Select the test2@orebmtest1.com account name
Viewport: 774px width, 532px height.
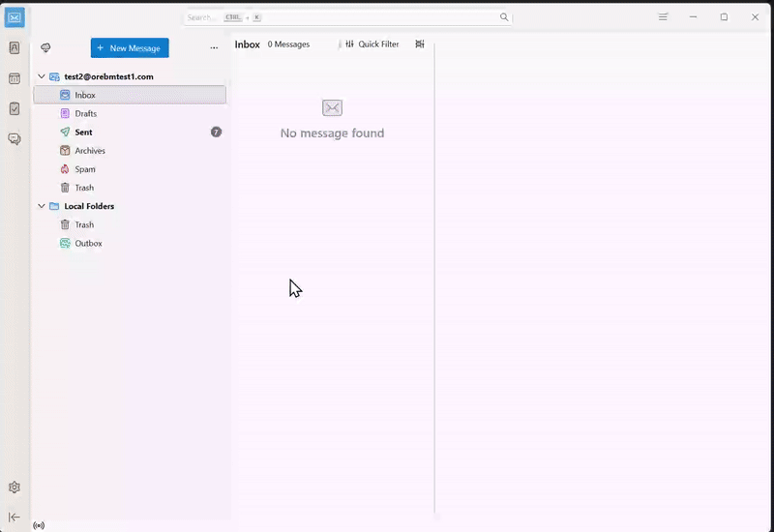point(108,76)
